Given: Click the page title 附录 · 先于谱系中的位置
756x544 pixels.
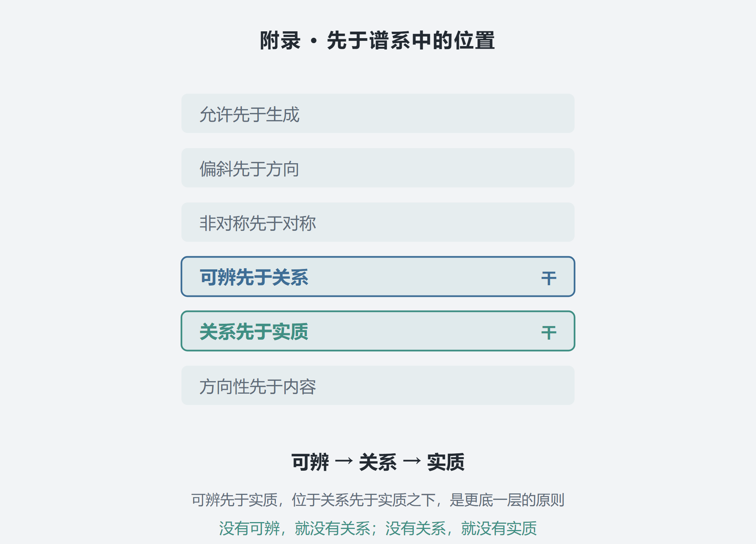Looking at the screenshot, I should click(x=377, y=40).
